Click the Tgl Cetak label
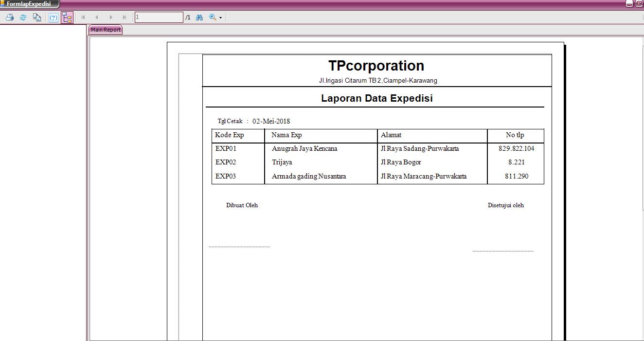Screen dimensions: 644x341 point(230,121)
